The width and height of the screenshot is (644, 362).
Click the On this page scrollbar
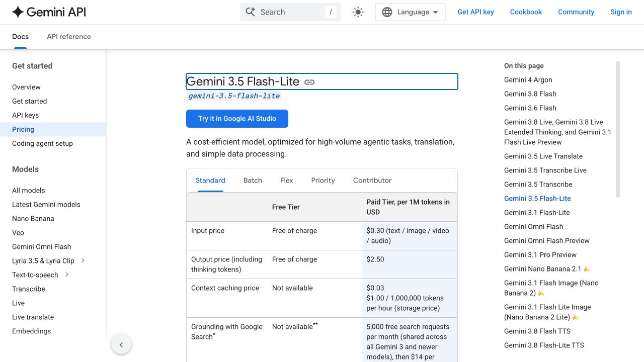[618, 129]
